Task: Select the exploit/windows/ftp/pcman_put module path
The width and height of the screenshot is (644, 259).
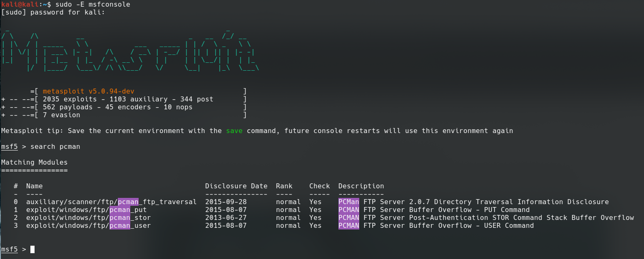Action: tap(86, 210)
